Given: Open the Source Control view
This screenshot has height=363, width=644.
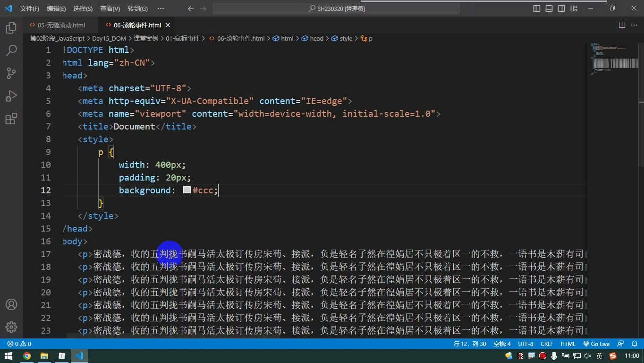Looking at the screenshot, I should pyautogui.click(x=11, y=73).
